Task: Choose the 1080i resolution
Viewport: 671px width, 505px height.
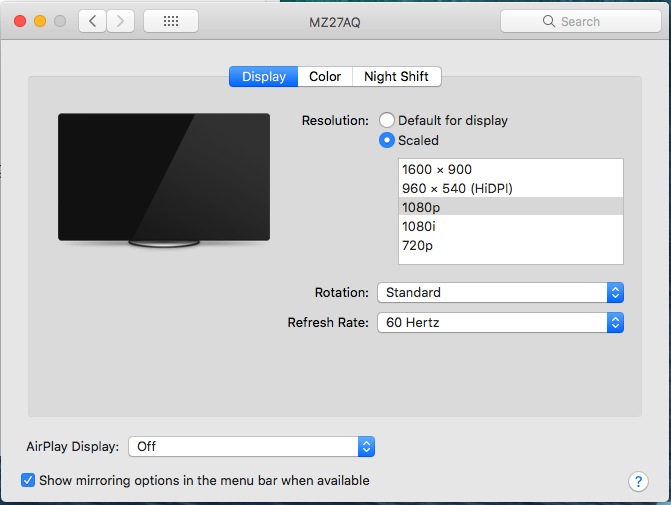Action: pyautogui.click(x=511, y=226)
